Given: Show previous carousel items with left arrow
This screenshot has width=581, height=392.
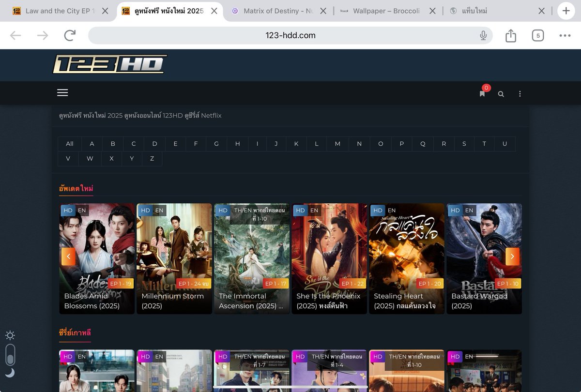Looking at the screenshot, I should 68,256.
